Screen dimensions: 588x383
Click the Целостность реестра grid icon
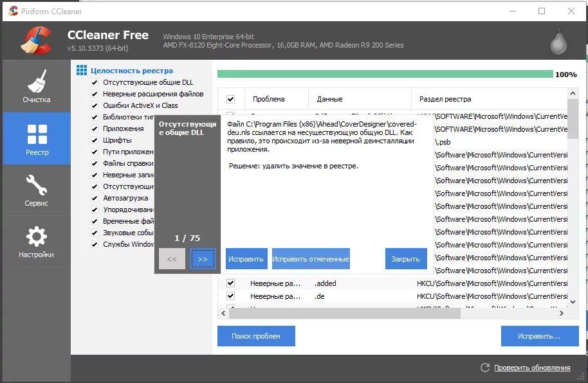[x=81, y=70]
